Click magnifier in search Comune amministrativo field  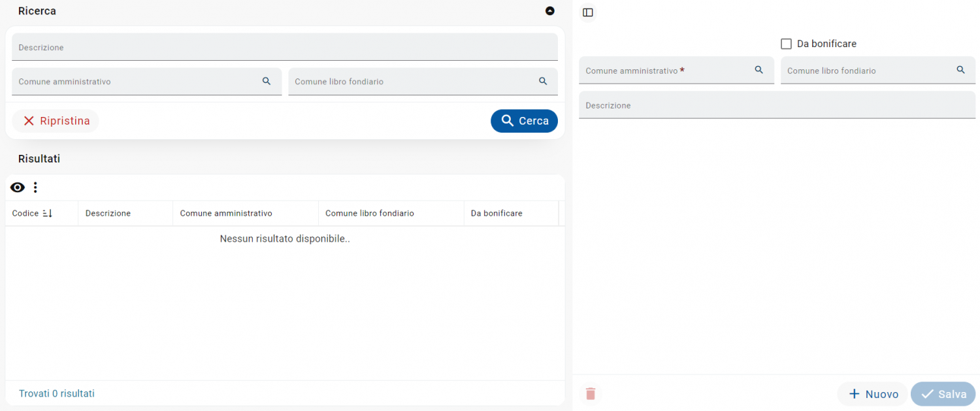267,81
